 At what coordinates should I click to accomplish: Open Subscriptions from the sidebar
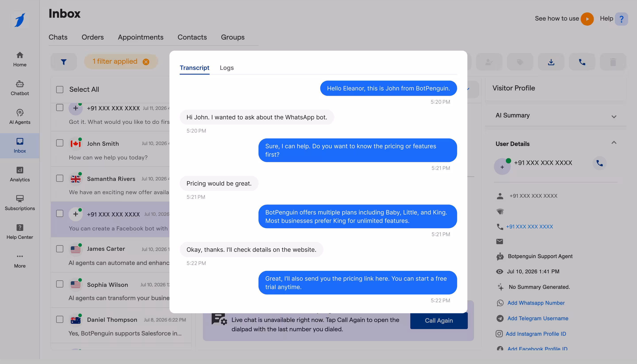point(20,203)
